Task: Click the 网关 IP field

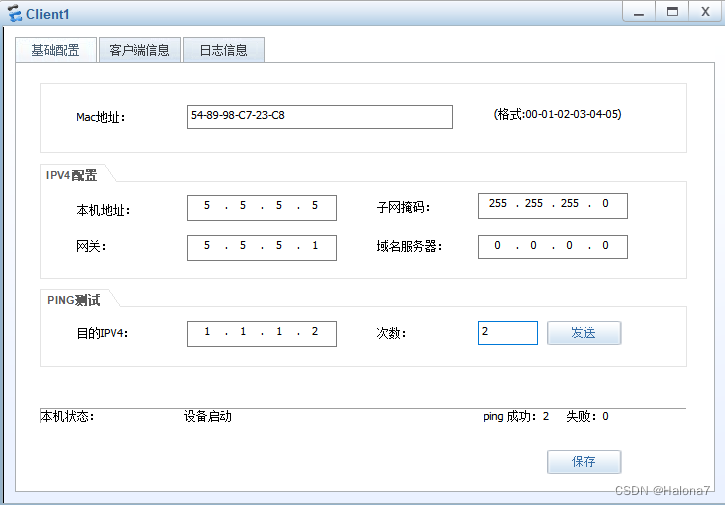Action: [x=262, y=248]
